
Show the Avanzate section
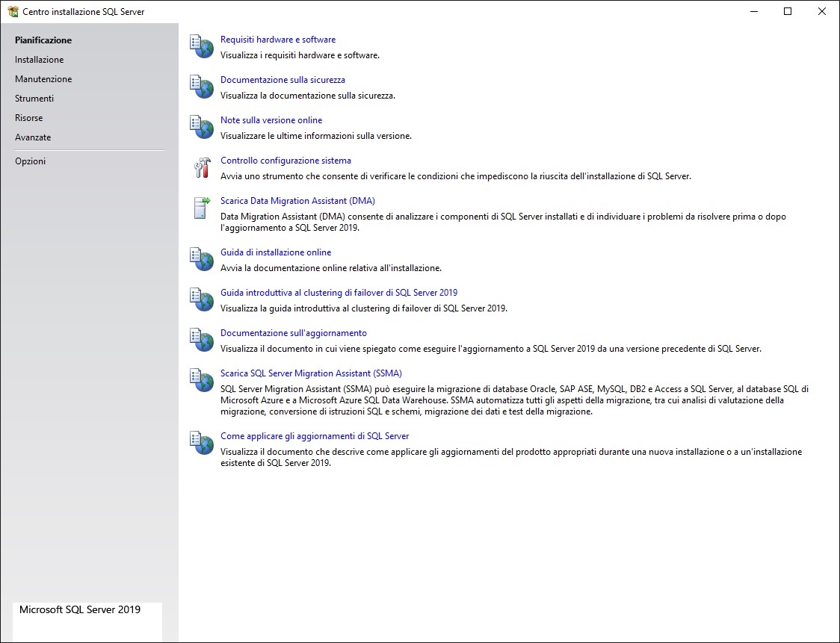(33, 137)
